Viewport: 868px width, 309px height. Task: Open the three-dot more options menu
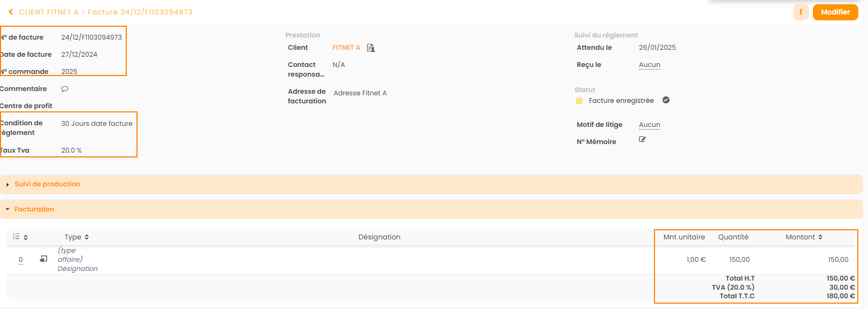pos(801,12)
